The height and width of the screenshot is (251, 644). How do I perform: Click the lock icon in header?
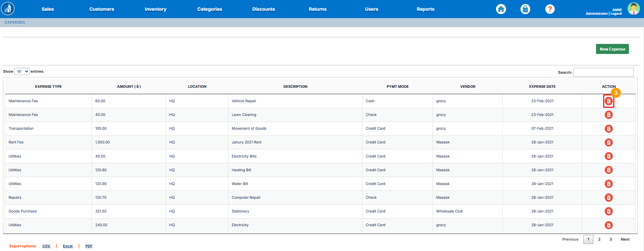tap(525, 9)
